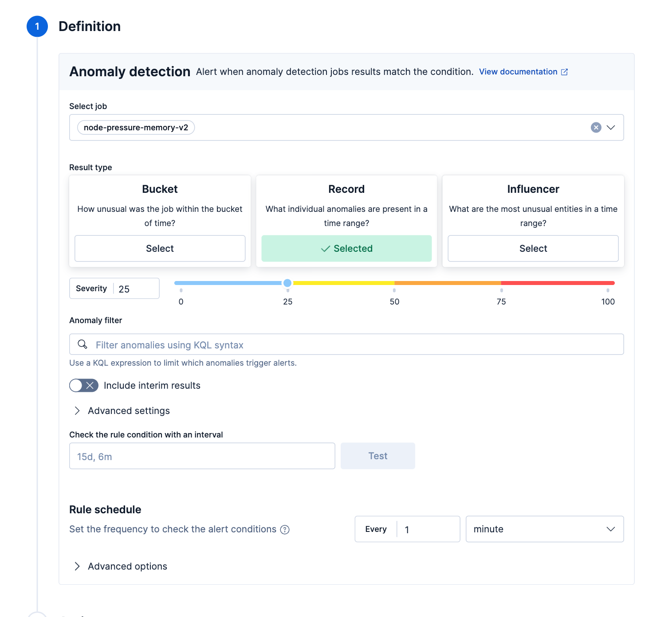
Task: Click the Selected button under Record
Action: click(346, 249)
